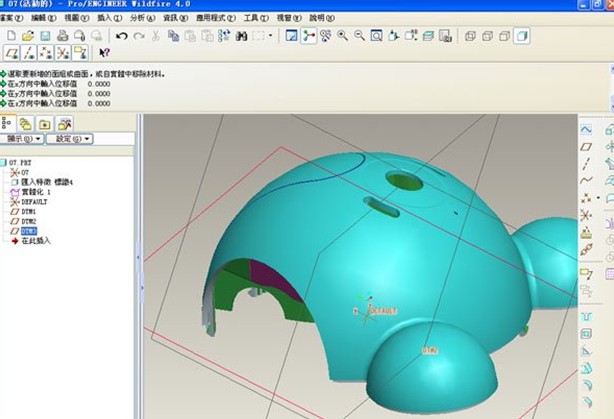
Task: Toggle datum axes display
Action: tap(29, 53)
